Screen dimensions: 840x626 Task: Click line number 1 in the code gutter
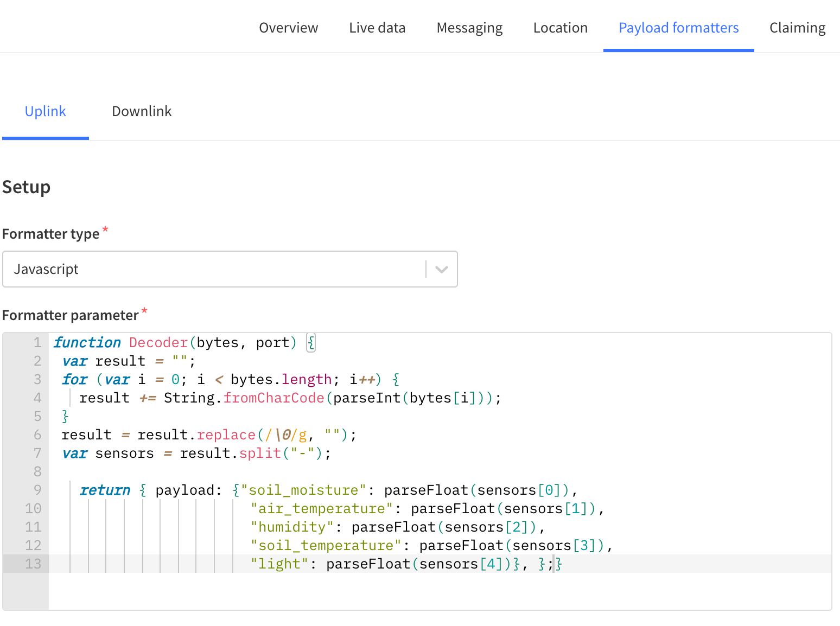coord(37,342)
